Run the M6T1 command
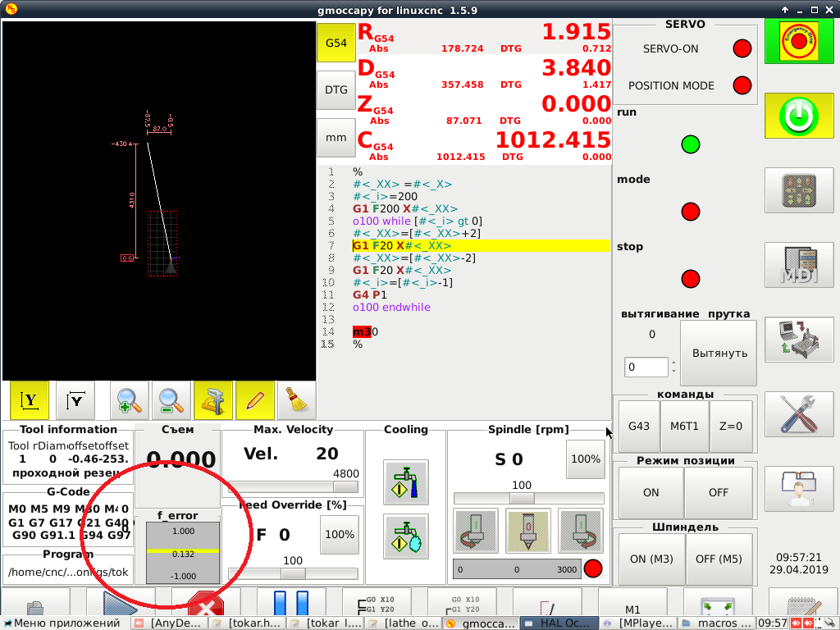This screenshot has width=840, height=630. [685, 426]
